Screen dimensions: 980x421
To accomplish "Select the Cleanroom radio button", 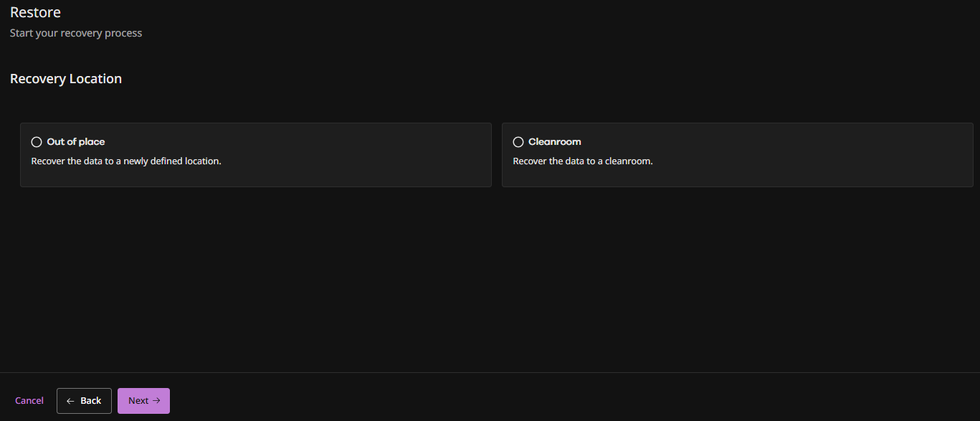I will [518, 142].
